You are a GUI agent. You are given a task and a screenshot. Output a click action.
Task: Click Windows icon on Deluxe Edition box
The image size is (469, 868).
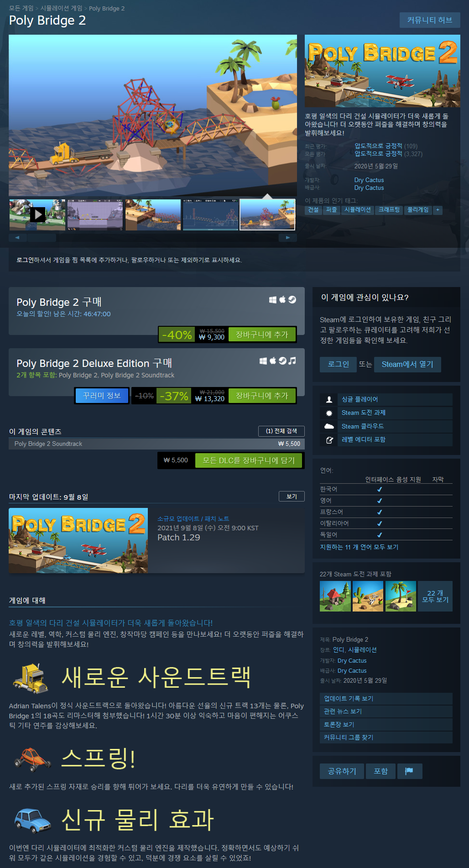coord(263,361)
